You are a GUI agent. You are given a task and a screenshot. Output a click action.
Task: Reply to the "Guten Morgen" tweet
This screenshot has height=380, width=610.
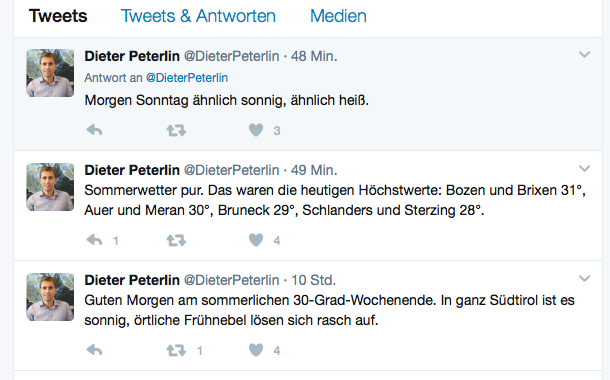click(x=94, y=350)
